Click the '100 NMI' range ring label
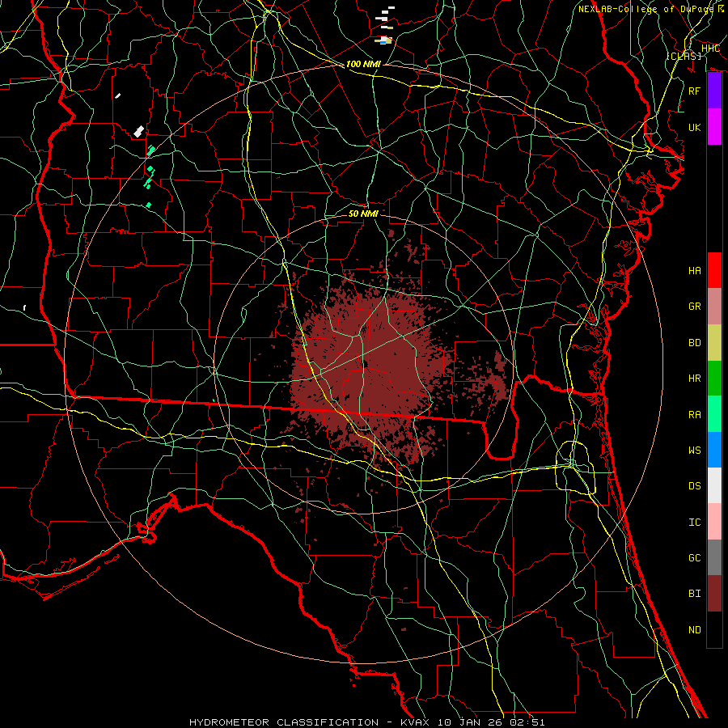Screen dimensions: 728x728 pyautogui.click(x=363, y=64)
